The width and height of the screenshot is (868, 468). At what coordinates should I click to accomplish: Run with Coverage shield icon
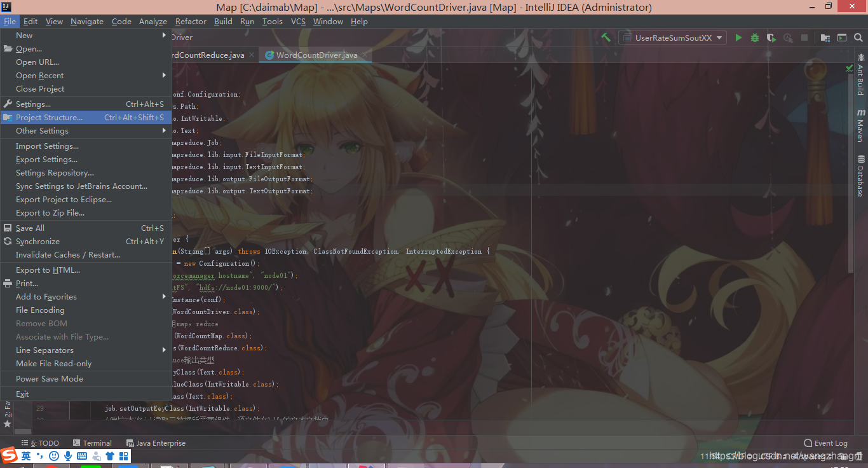click(771, 38)
